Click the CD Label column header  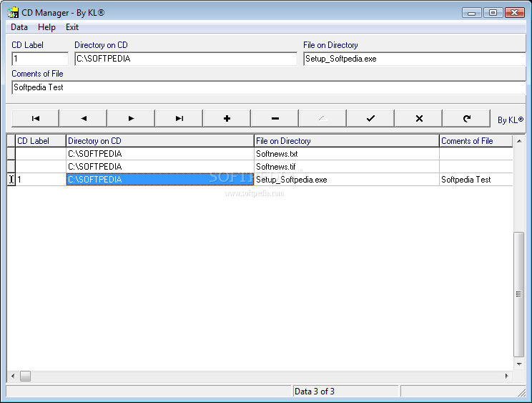41,141
